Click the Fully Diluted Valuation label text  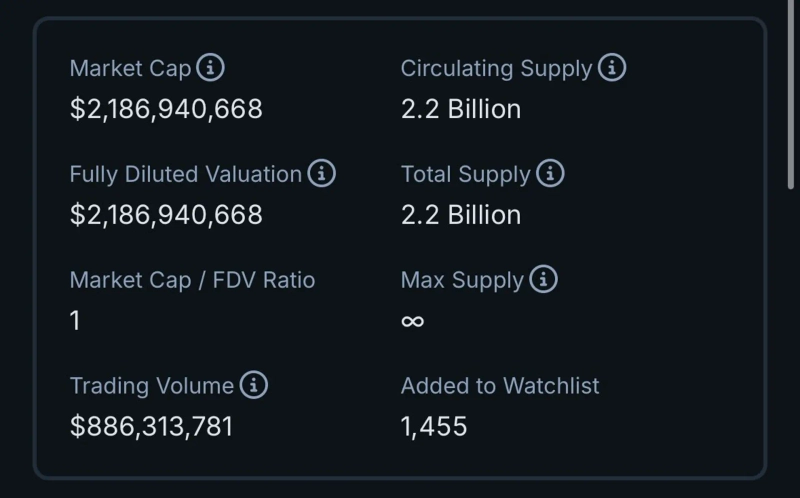[x=185, y=174]
